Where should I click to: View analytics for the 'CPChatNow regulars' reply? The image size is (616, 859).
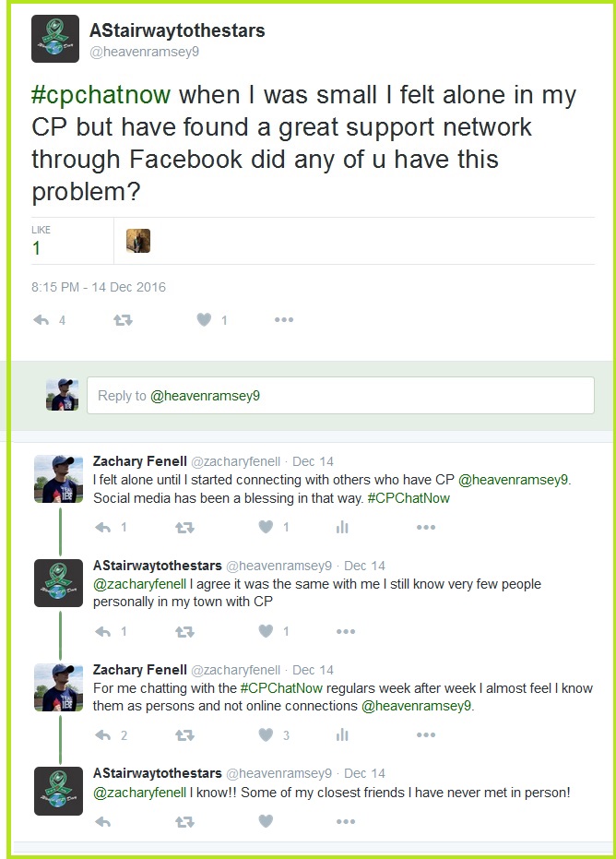(x=342, y=735)
